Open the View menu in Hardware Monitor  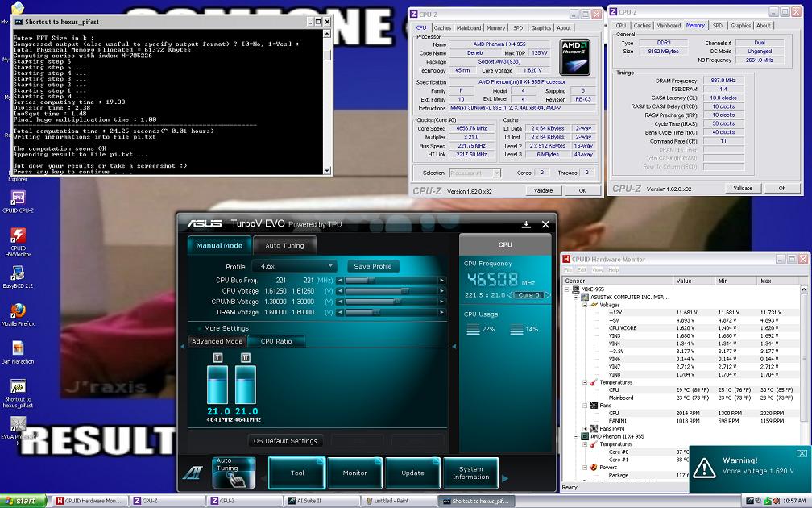(x=598, y=270)
